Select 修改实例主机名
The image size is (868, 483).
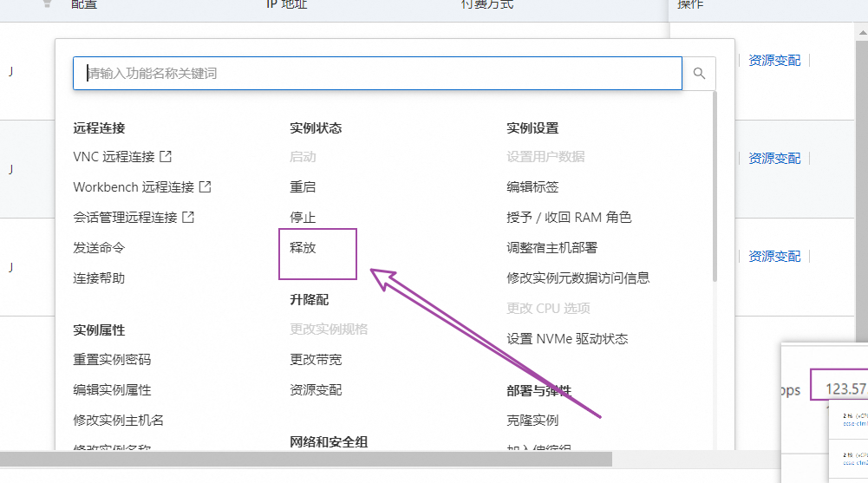[119, 421]
